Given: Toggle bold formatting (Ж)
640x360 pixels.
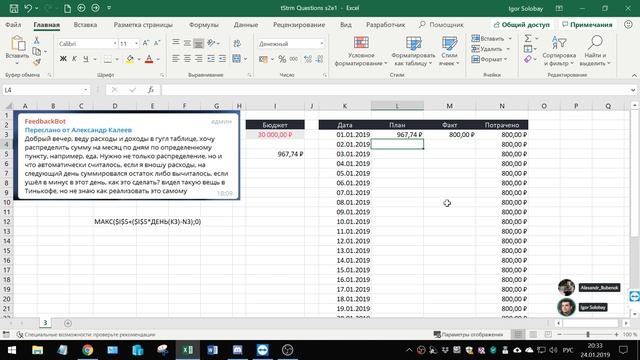Looking at the screenshot, I should pyautogui.click(x=63, y=59).
